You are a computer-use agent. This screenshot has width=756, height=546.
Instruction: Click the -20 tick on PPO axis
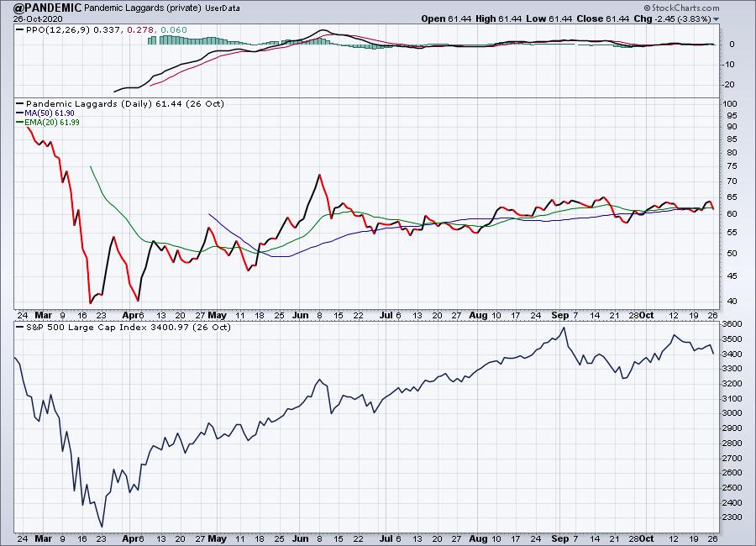[729, 85]
